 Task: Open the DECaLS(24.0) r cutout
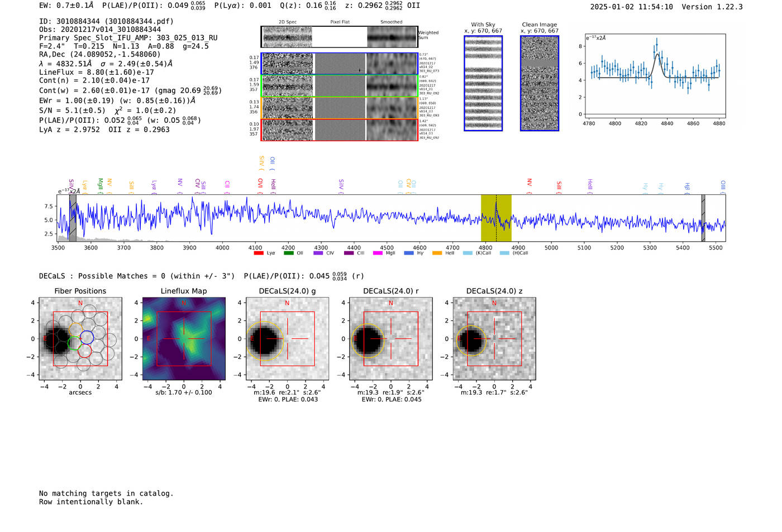[391, 339]
